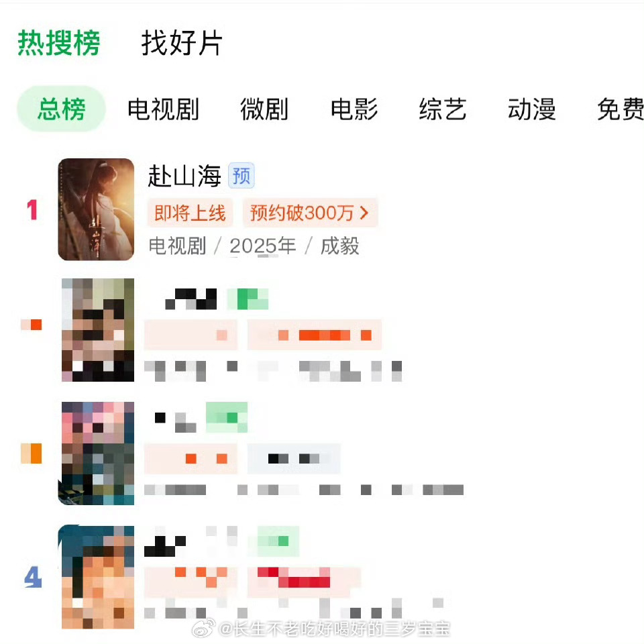Open the second ranked show's blurred poster
The height and width of the screenshot is (644, 644).
[x=98, y=330]
